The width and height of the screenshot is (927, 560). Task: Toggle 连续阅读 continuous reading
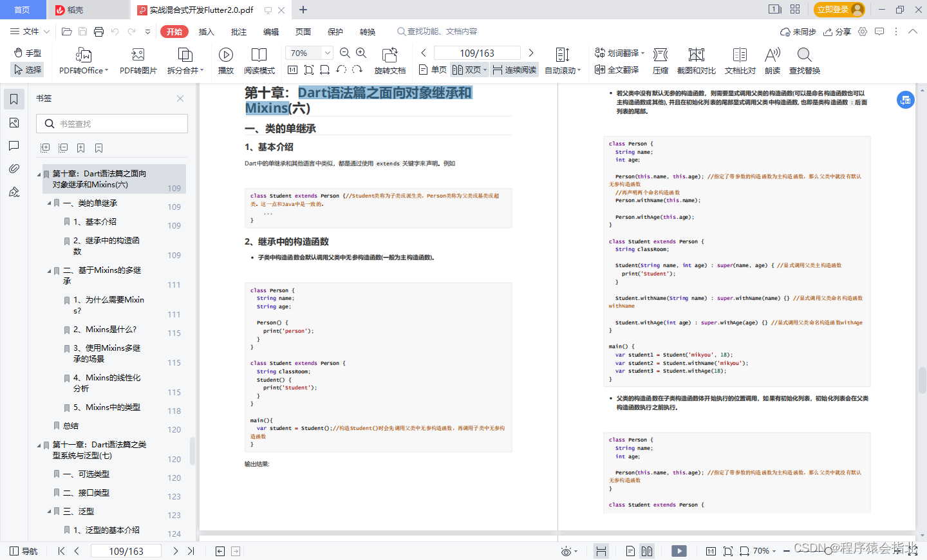coord(514,70)
